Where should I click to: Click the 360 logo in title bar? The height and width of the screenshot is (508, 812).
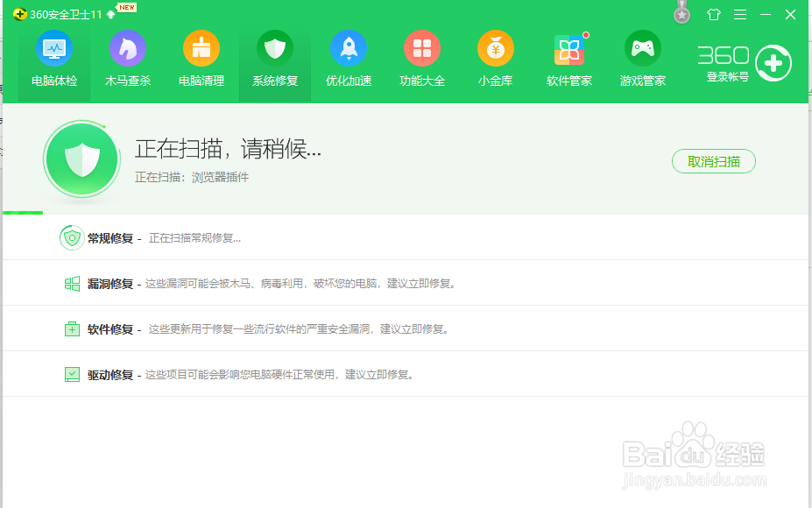tap(19, 14)
